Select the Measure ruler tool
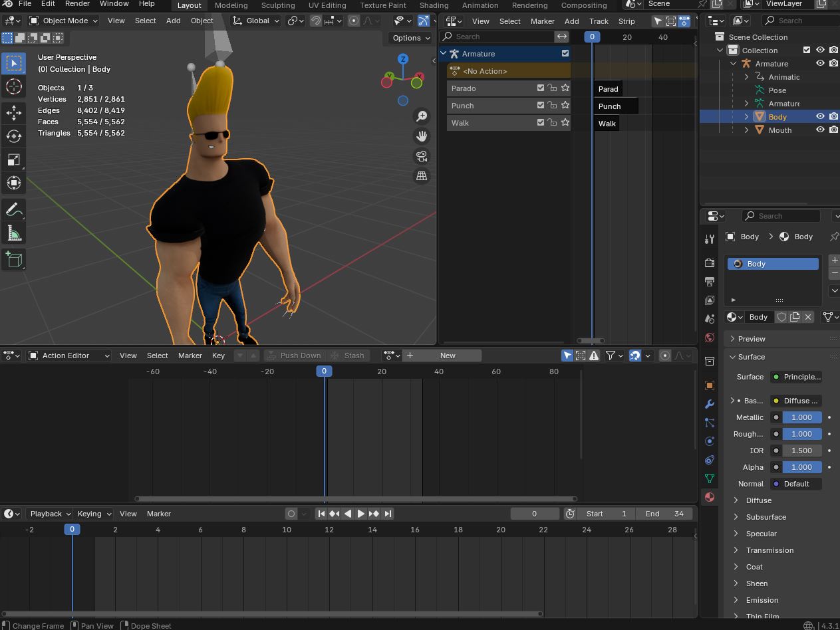840x630 pixels. (x=14, y=233)
